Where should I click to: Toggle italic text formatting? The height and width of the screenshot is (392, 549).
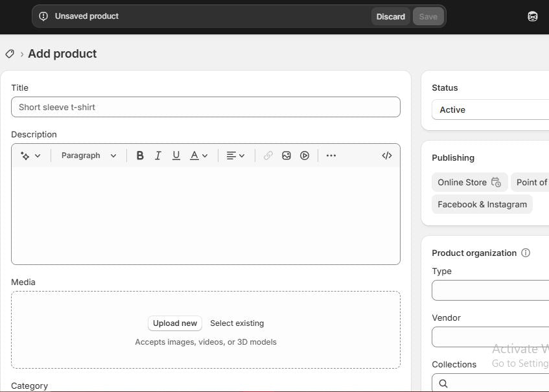158,156
